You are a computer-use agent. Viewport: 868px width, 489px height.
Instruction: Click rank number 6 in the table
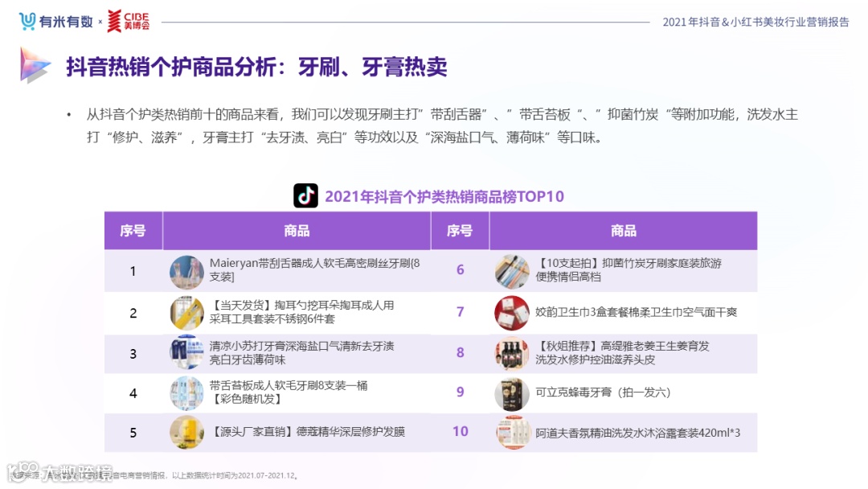pyautogui.click(x=460, y=269)
